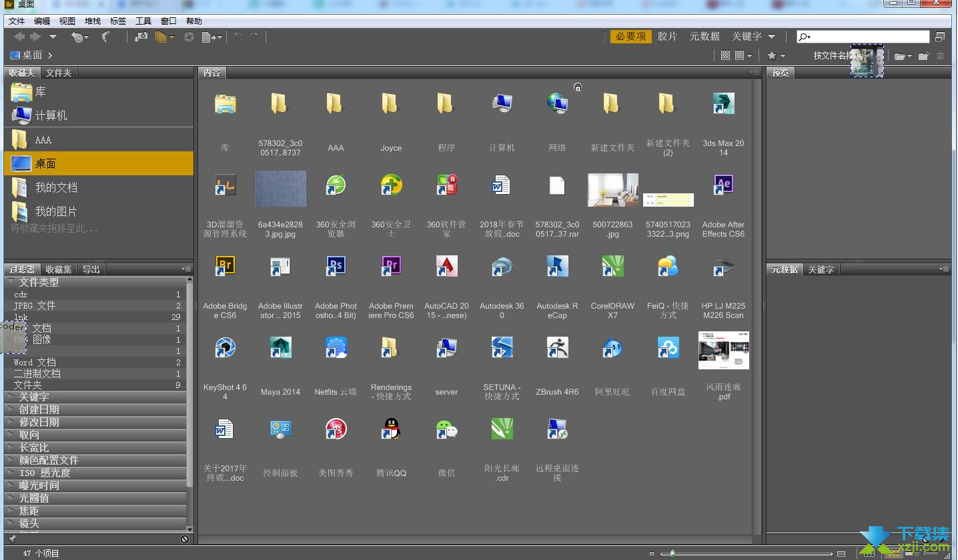The width and height of the screenshot is (958, 560).
Task: Click the get photos from camera icon
Action: (x=141, y=37)
